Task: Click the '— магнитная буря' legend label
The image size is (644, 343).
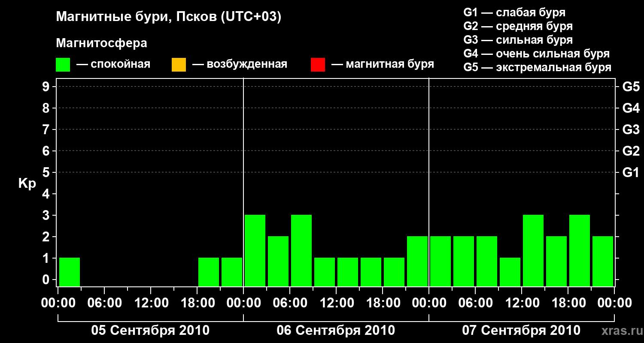Action: [383, 64]
